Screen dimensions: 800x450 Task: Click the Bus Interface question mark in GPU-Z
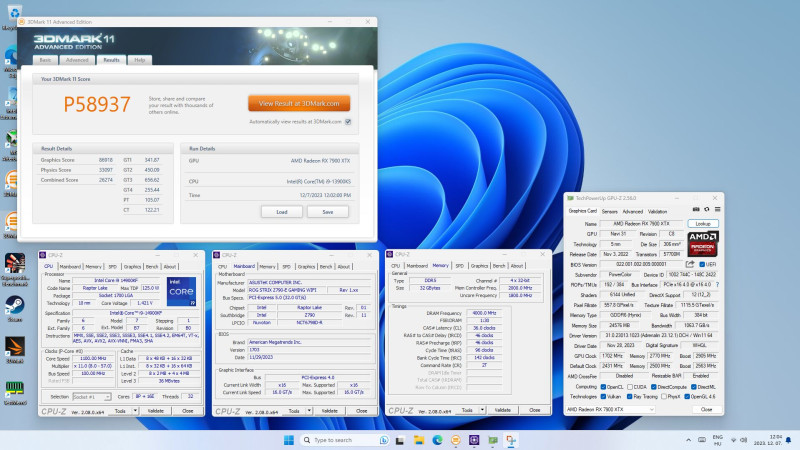(x=717, y=285)
